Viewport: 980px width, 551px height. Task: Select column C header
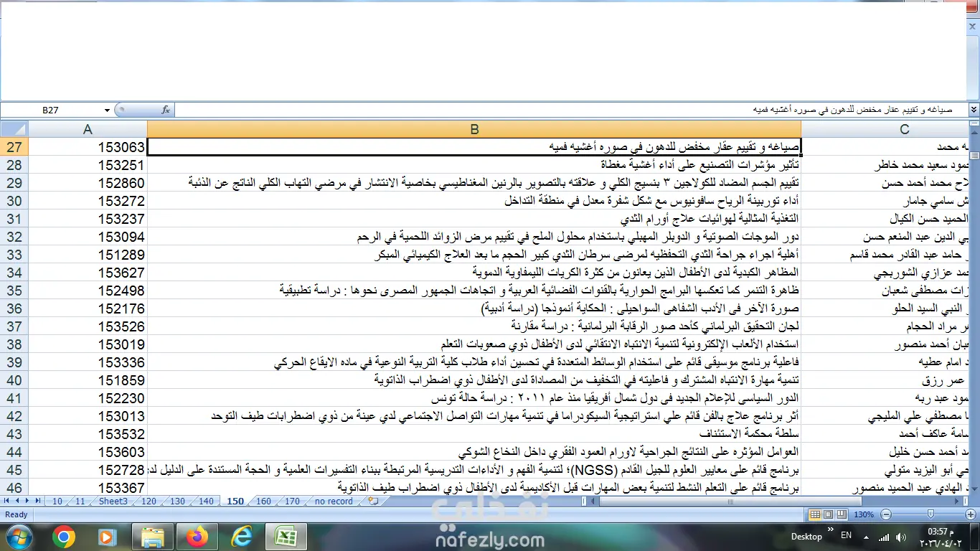click(x=885, y=129)
